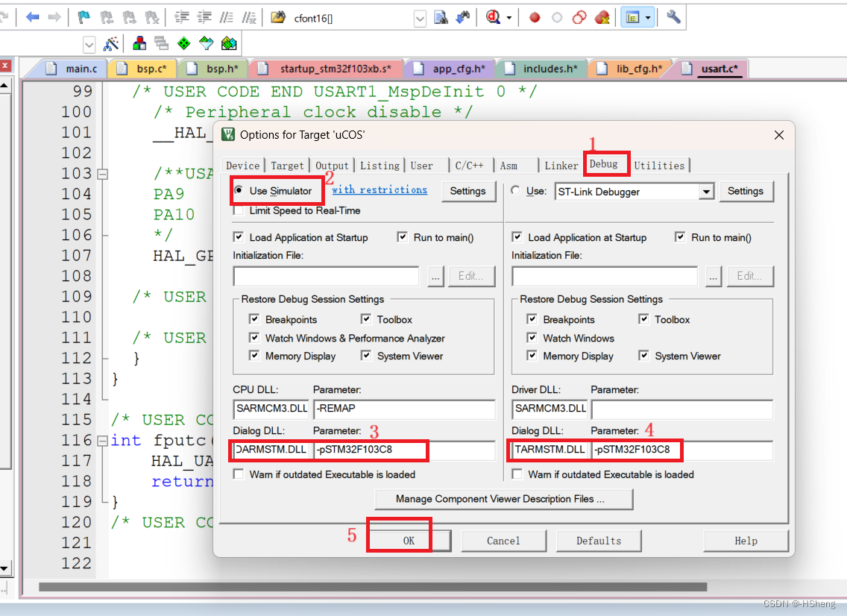
Task: Open the Configuration wrench icon
Action: pos(673,16)
